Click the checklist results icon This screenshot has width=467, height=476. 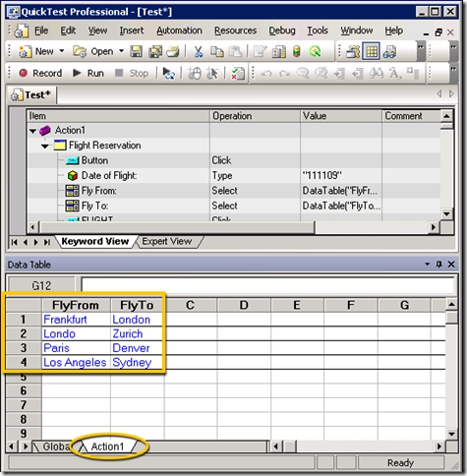[238, 73]
